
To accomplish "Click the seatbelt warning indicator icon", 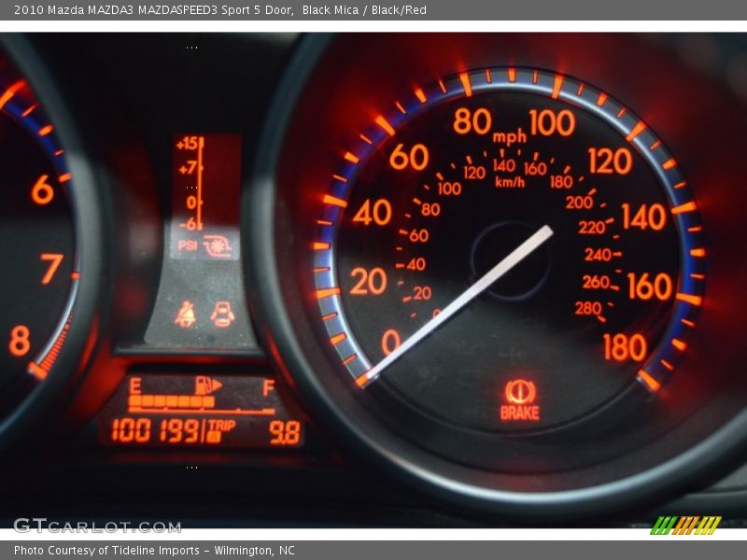I will coord(186,315).
